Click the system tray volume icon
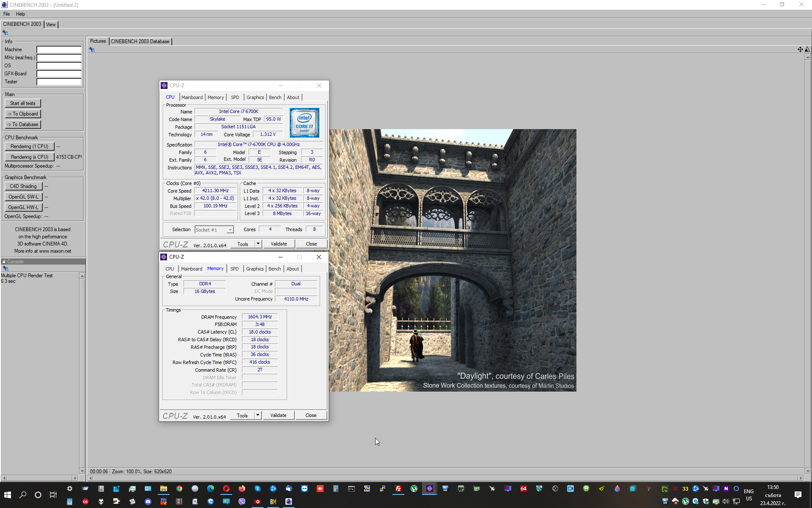This screenshot has width=812, height=508. (726, 502)
